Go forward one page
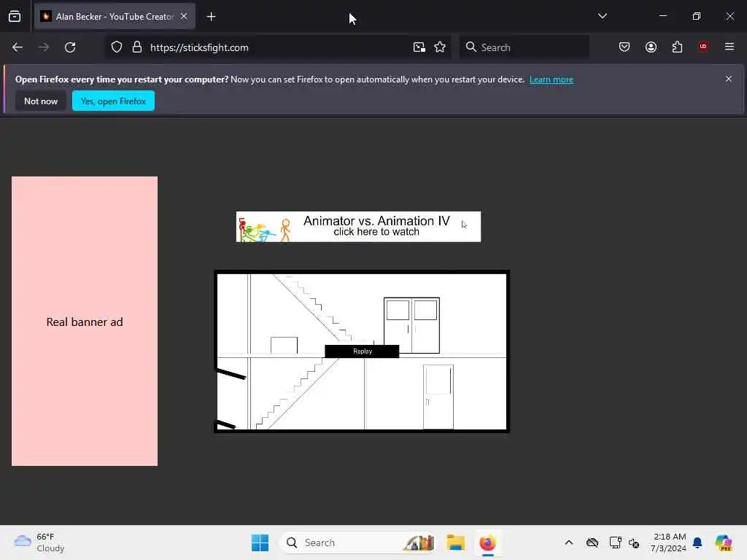747x560 pixels. [44, 47]
